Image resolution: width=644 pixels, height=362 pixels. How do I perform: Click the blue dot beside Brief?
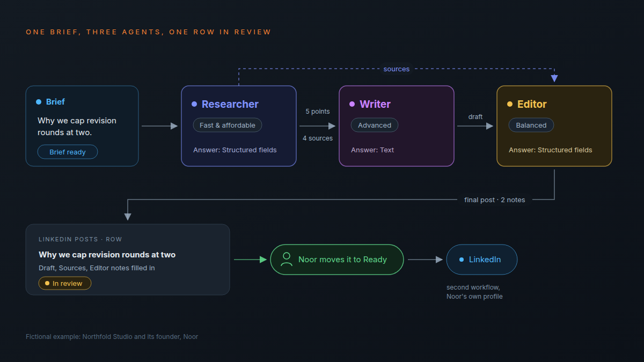39,102
